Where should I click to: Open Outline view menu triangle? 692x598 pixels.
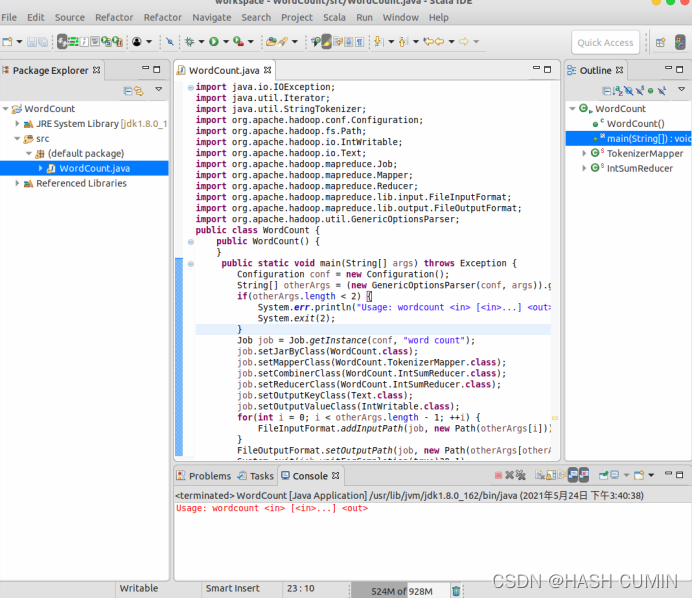(x=681, y=90)
